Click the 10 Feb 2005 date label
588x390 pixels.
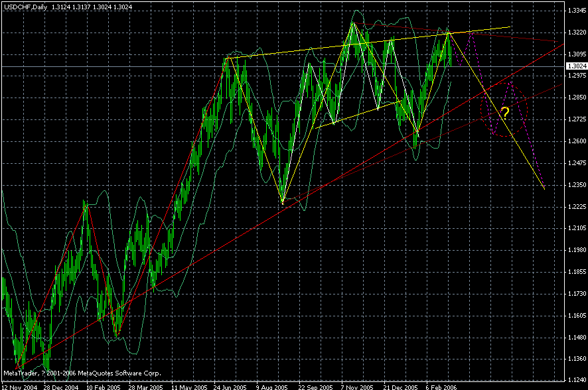click(104, 387)
